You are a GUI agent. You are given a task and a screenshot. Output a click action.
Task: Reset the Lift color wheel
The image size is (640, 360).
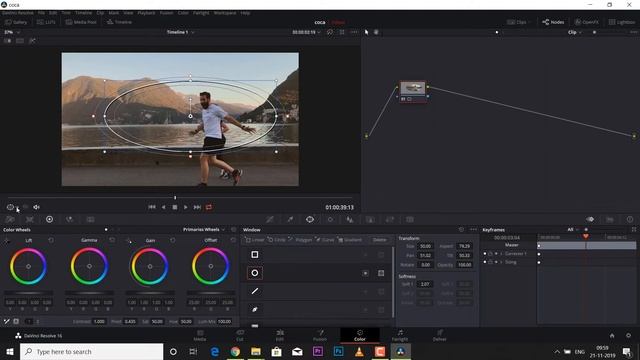[51, 240]
